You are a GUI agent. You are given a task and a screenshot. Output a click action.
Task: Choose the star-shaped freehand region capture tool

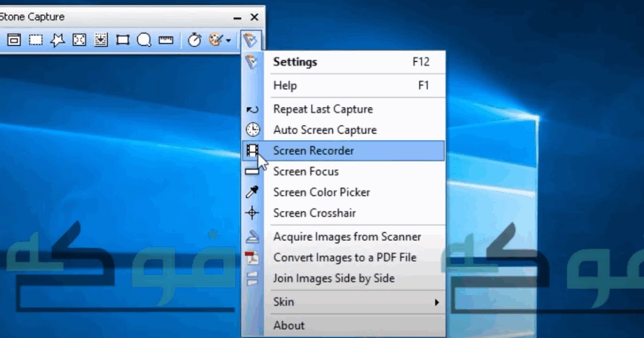[58, 40]
